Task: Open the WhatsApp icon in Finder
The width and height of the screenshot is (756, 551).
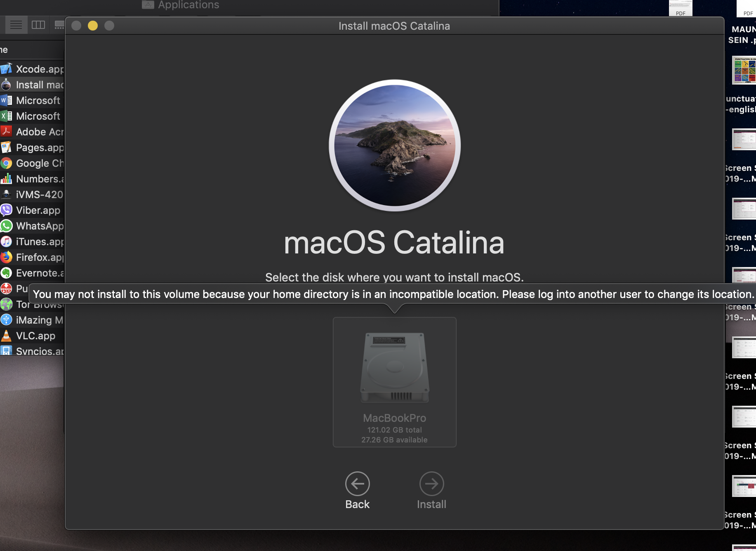Action: pyautogui.click(x=6, y=226)
